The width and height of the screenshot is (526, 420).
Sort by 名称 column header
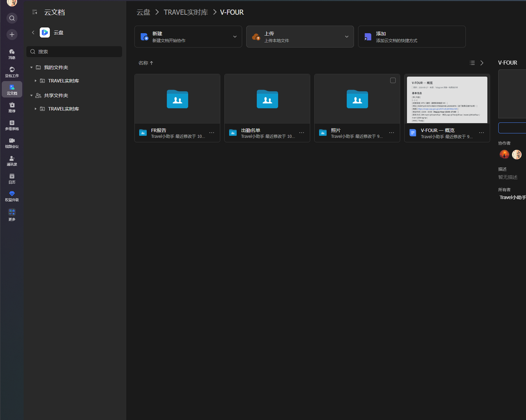146,63
